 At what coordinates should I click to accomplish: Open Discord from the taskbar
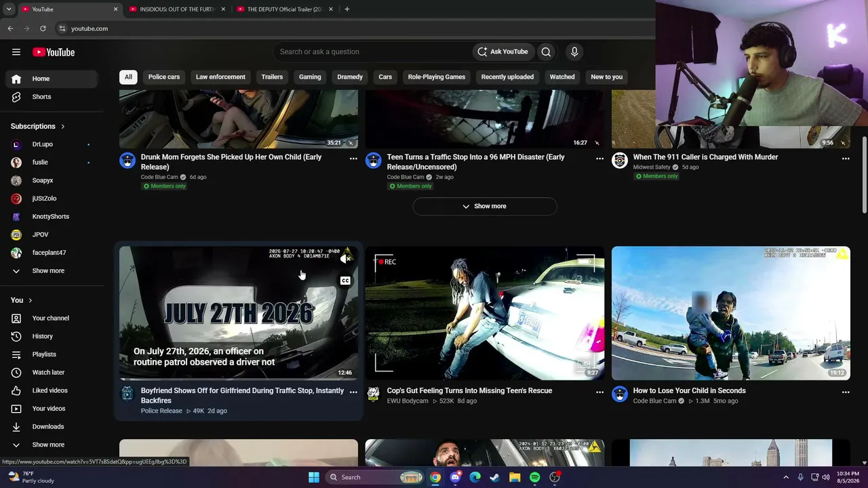tap(455, 477)
